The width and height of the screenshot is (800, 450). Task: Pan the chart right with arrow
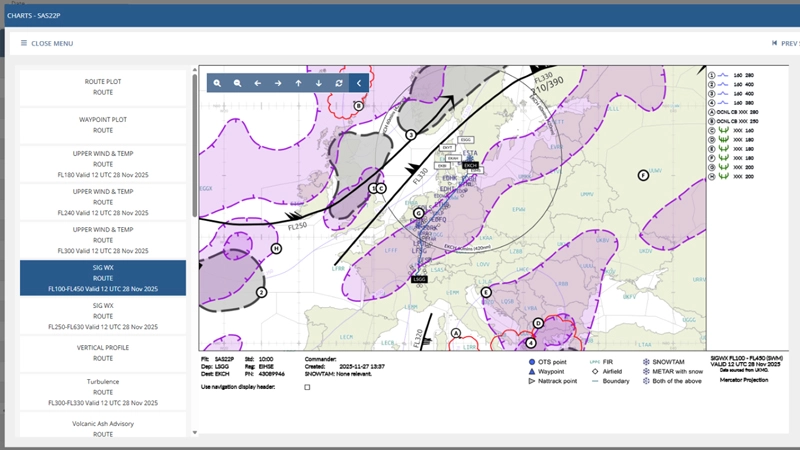click(278, 83)
